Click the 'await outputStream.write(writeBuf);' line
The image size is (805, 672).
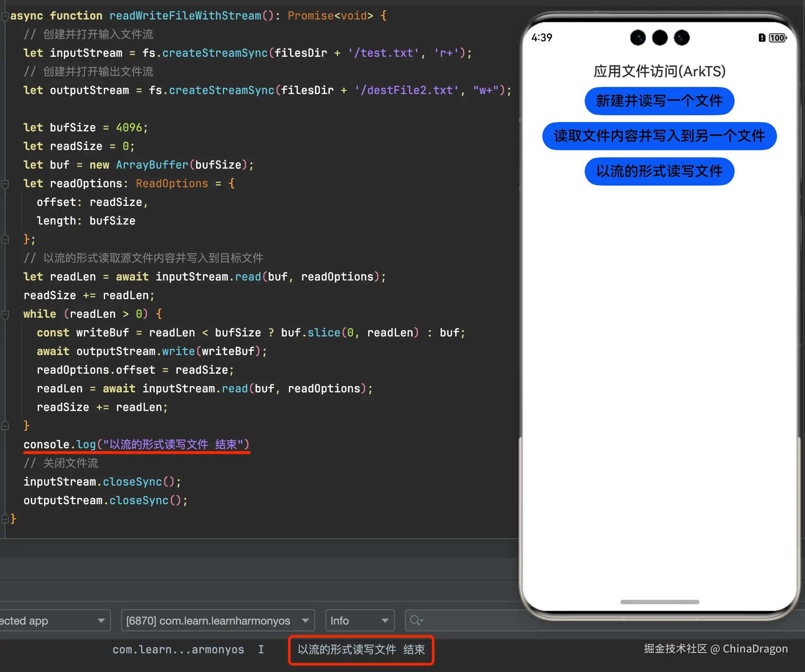[152, 351]
